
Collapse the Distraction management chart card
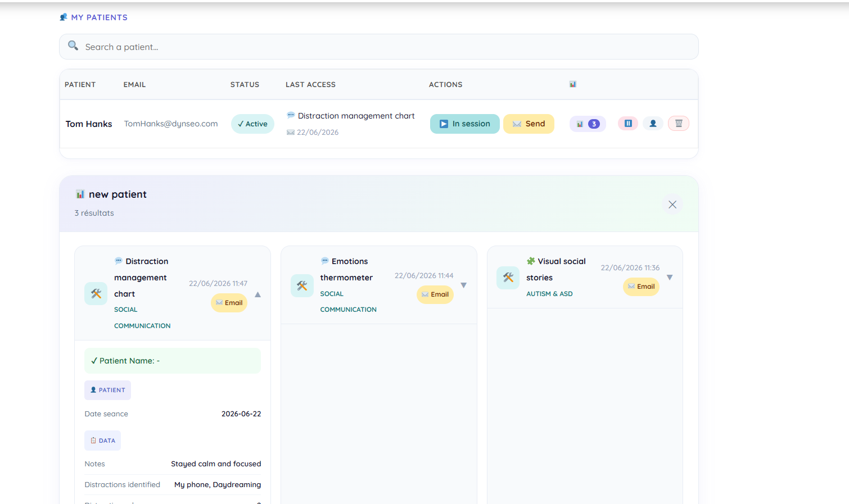pos(258,294)
